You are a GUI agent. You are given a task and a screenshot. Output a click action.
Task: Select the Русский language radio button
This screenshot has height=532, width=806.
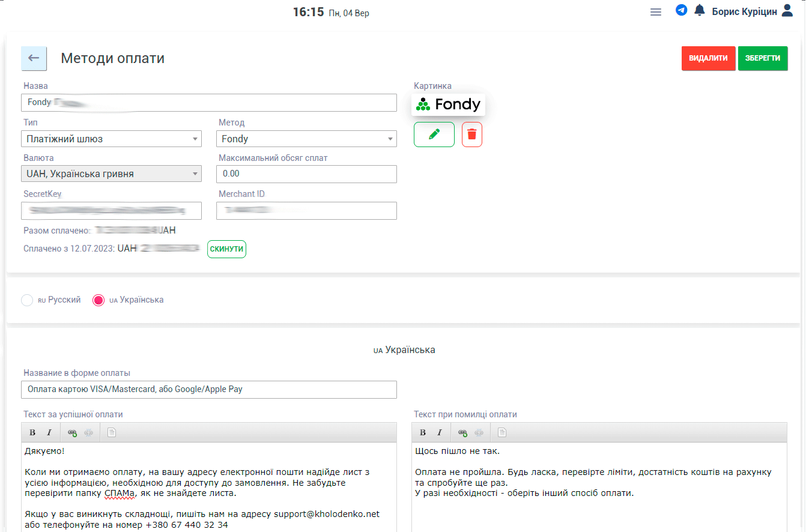pos(27,300)
